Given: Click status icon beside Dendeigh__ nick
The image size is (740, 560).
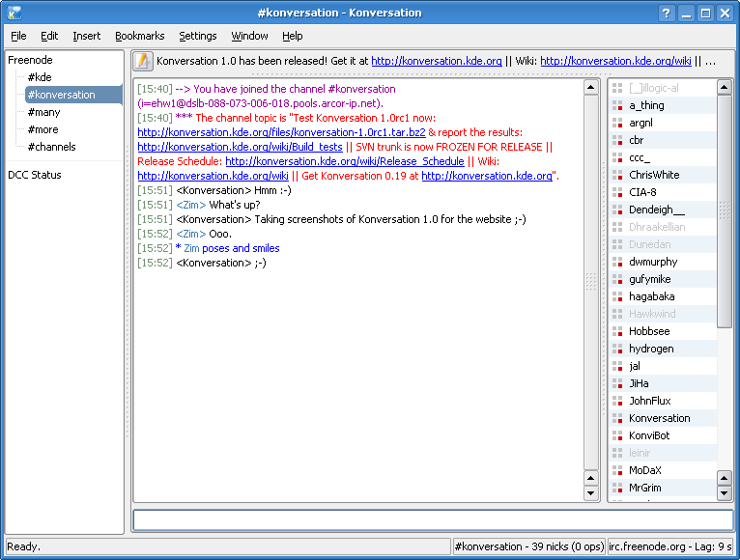Looking at the screenshot, I should [x=617, y=210].
